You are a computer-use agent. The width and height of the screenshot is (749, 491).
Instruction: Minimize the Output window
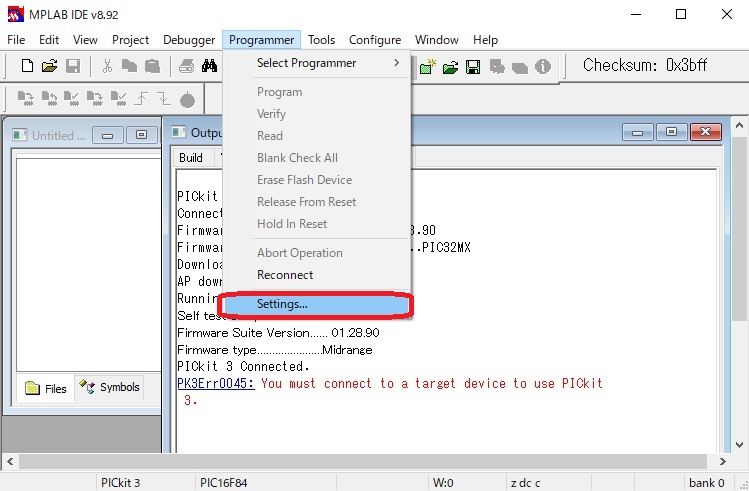tap(637, 132)
